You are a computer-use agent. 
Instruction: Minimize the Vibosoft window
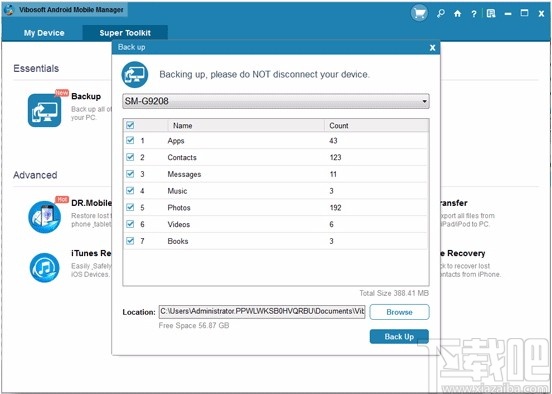click(x=508, y=14)
